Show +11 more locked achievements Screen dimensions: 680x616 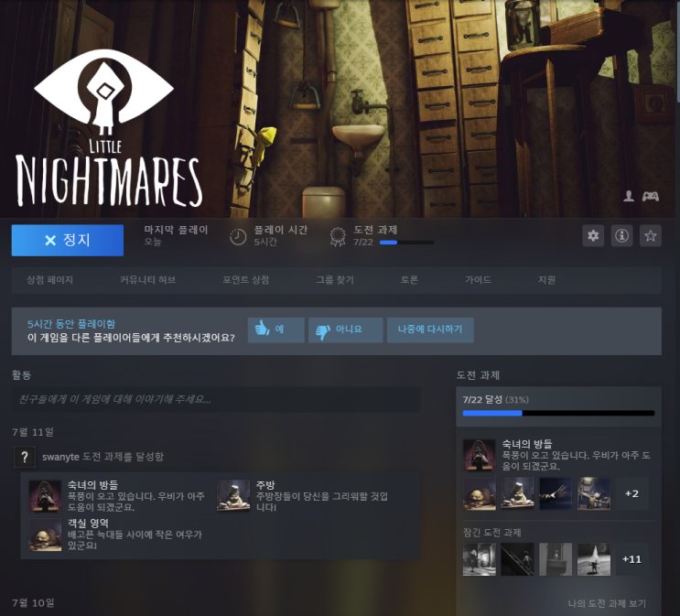[x=631, y=559]
